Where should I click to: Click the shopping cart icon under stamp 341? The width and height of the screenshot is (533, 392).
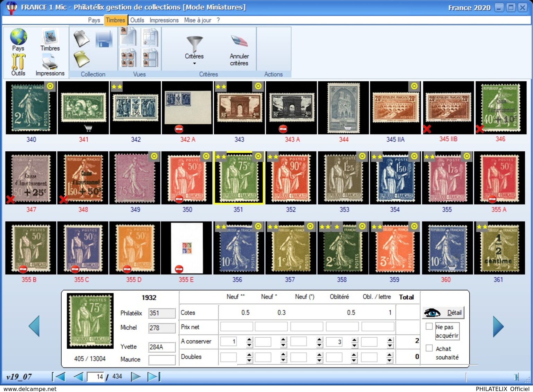[88, 128]
